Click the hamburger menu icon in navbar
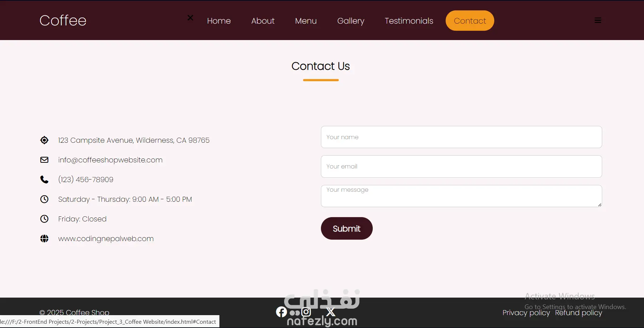Image resolution: width=644 pixels, height=328 pixels. (x=598, y=20)
